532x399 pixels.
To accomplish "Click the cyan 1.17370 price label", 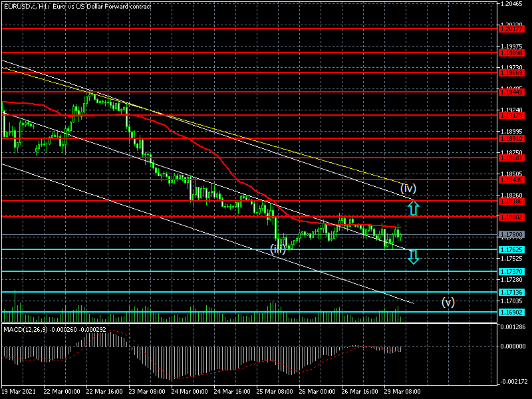I will (511, 272).
